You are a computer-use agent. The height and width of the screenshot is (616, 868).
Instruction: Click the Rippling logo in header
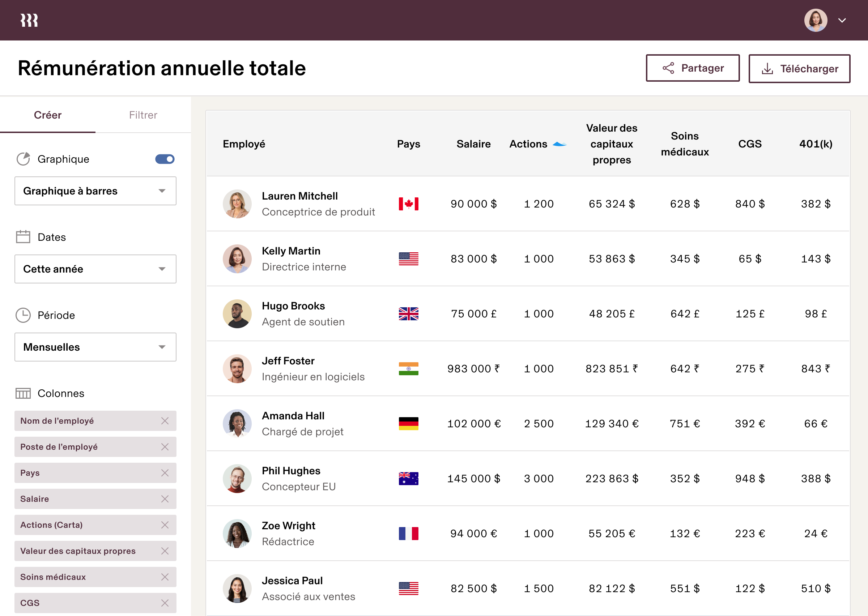29,20
